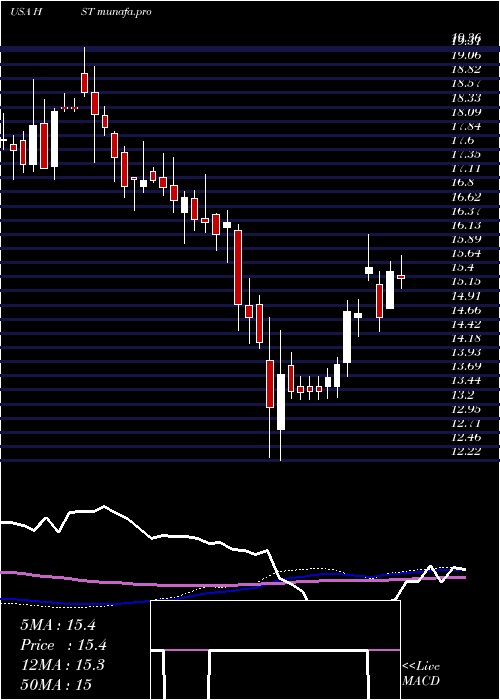
Task: Pick the 17.6 price label
Action: tap(463, 141)
